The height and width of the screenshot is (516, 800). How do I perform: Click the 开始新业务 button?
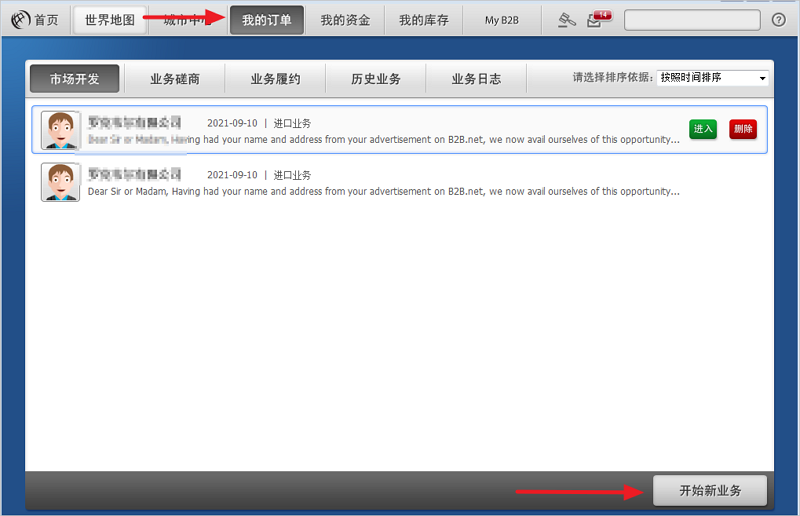pyautogui.click(x=710, y=491)
